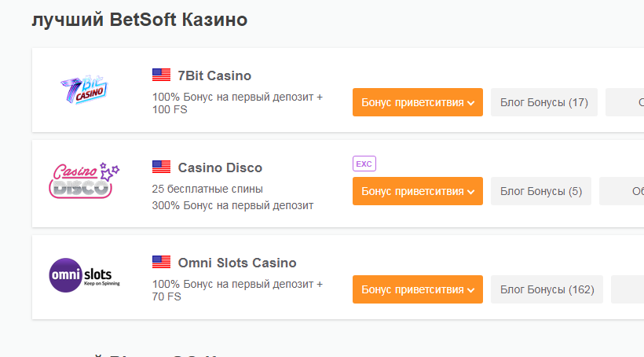The height and width of the screenshot is (357, 644).
Task: Click the US flag beside Omni Slots Casino
Action: tap(162, 262)
